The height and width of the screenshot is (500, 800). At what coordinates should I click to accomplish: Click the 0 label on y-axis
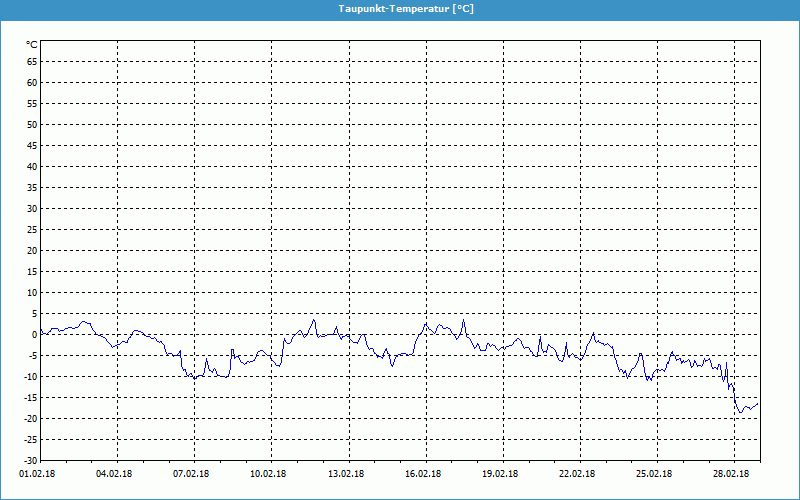[x=34, y=334]
